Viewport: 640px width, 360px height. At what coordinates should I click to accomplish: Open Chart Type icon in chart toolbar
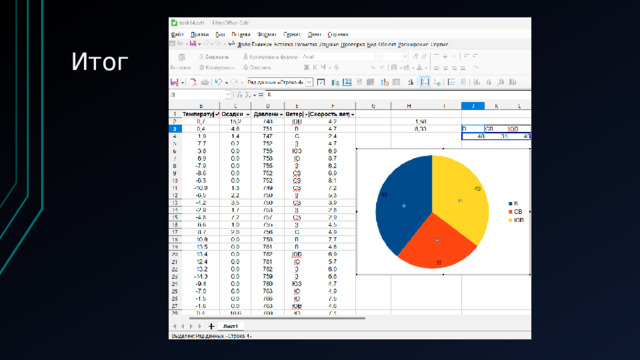click(335, 82)
